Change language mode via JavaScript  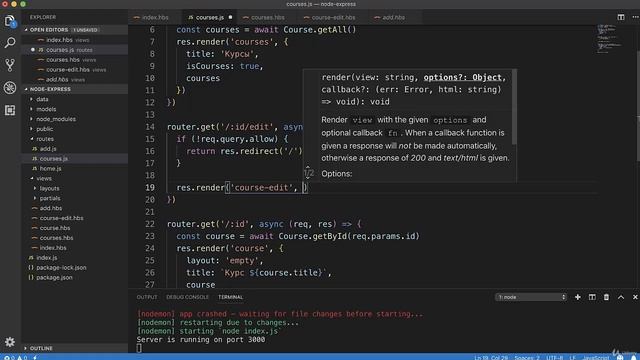point(596,358)
